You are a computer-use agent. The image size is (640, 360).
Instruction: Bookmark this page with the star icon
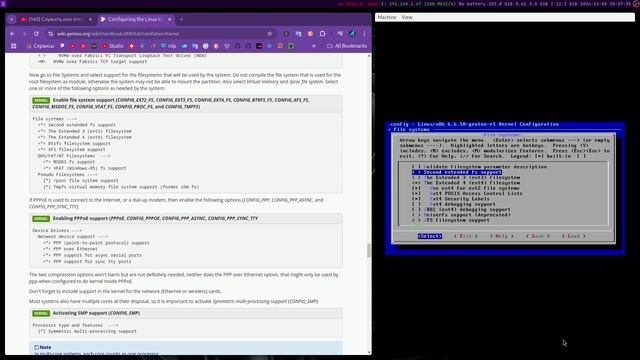point(269,34)
